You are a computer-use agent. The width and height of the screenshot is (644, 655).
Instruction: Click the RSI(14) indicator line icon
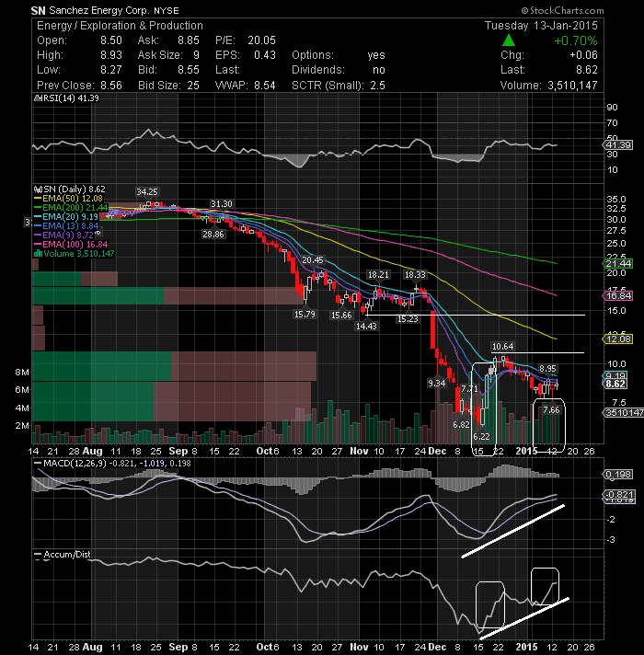(37, 98)
